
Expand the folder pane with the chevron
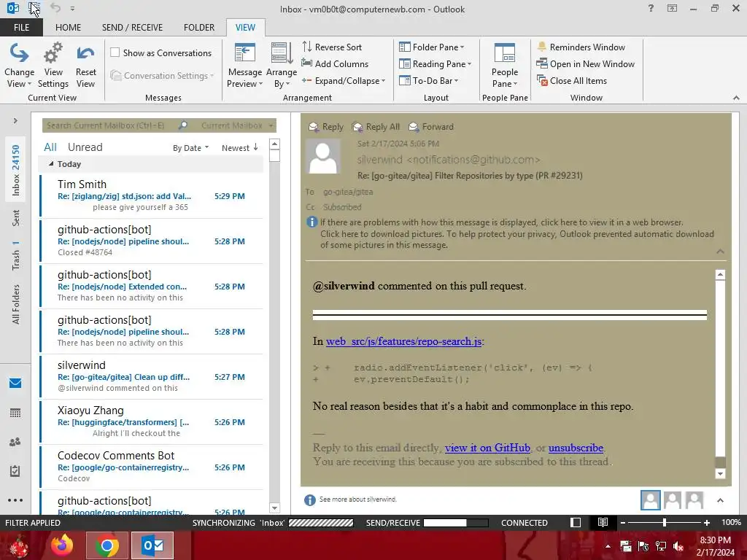pyautogui.click(x=15, y=121)
